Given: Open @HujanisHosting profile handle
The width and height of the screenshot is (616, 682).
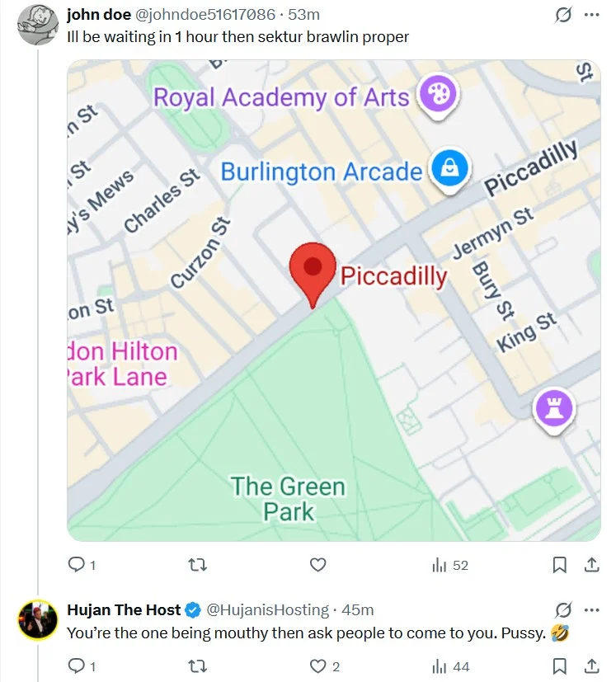Looking at the screenshot, I should (267, 609).
